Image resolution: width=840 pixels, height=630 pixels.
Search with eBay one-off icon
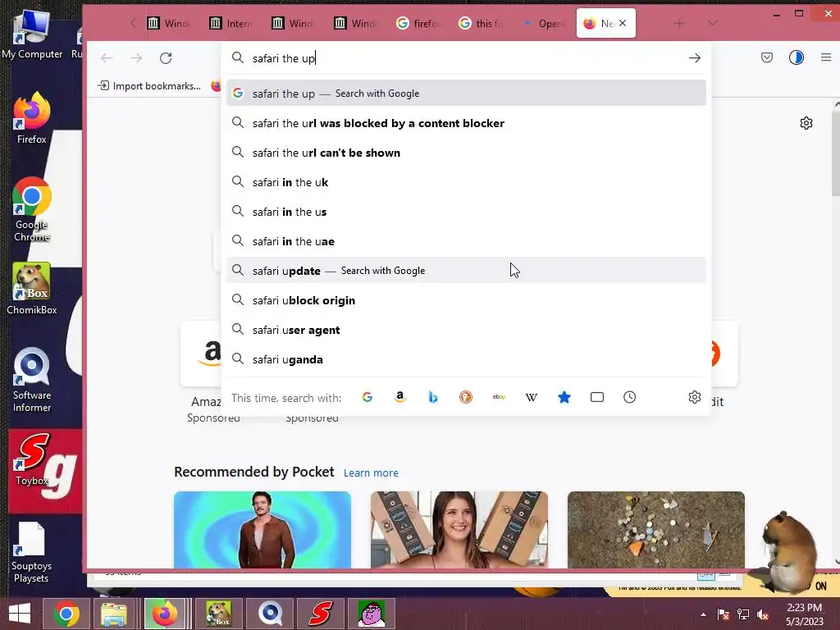[499, 398]
